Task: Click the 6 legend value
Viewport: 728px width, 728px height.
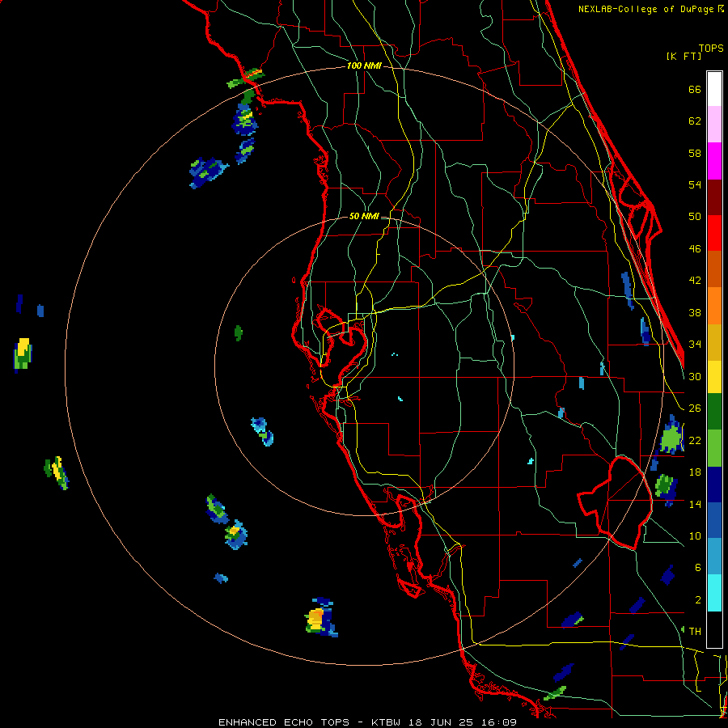Action: tap(698, 568)
